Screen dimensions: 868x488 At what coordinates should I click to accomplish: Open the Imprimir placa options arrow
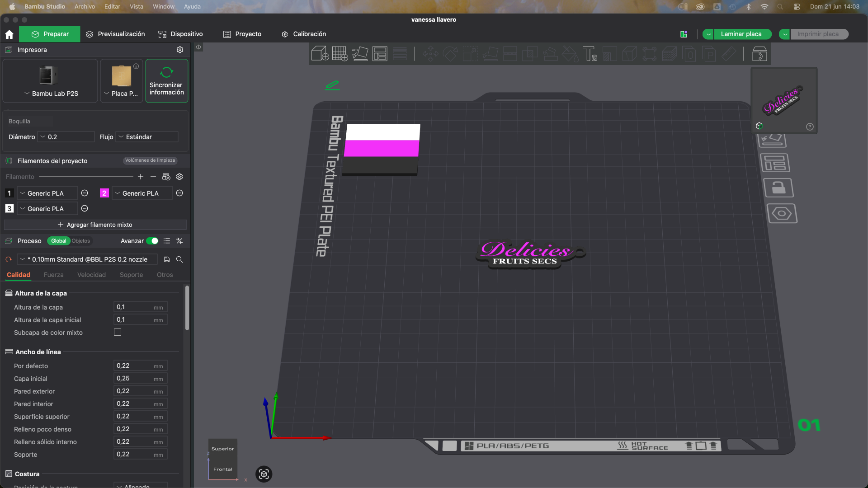785,34
